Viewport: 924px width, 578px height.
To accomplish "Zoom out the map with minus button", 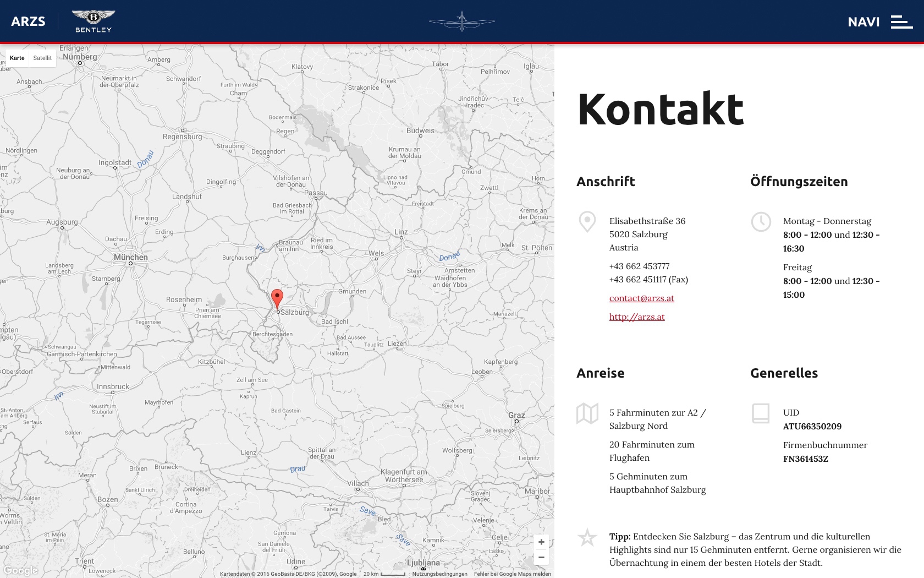I will tap(541, 557).
